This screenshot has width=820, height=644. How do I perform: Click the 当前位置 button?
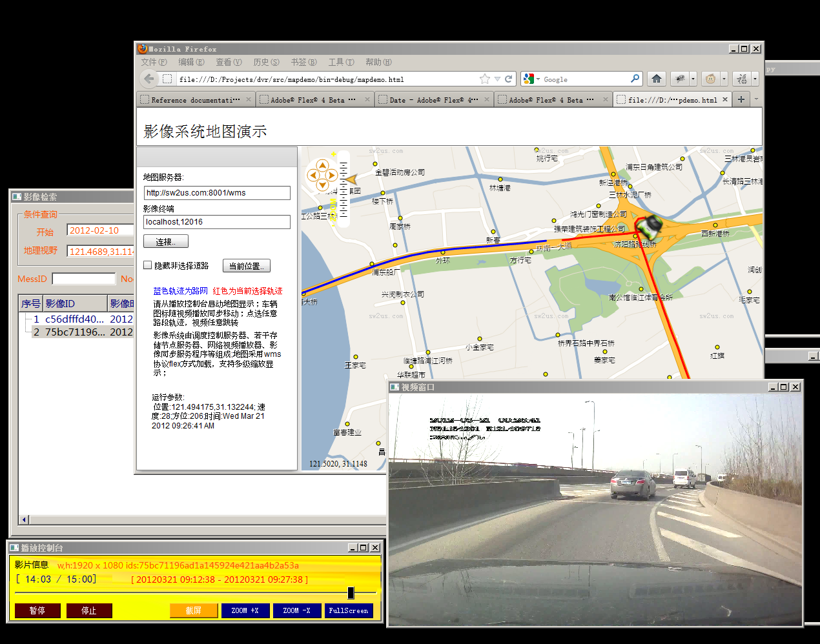[247, 266]
